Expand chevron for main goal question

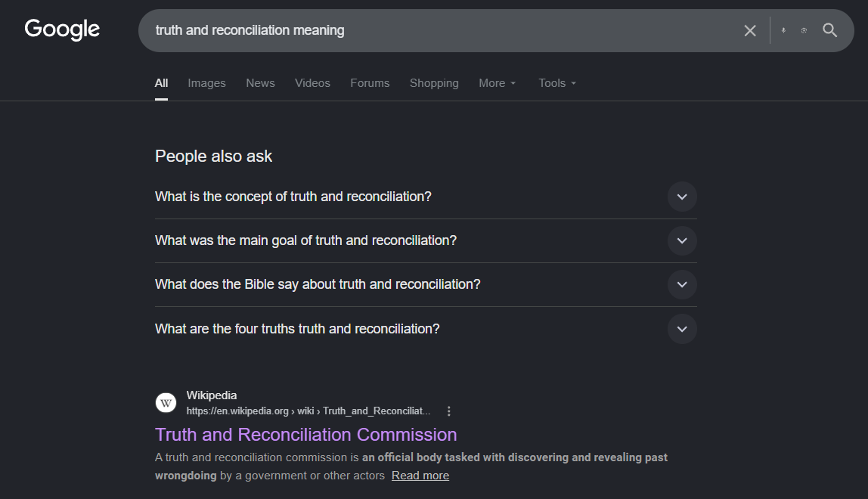coord(682,241)
